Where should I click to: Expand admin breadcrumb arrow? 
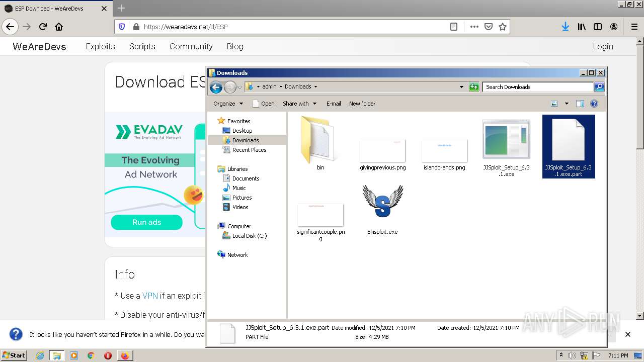click(281, 86)
